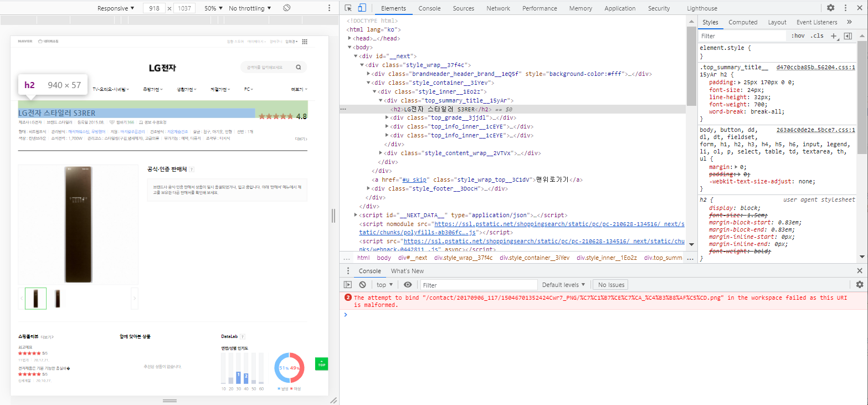Viewport: 868px width, 405px height.
Task: Expand the head element node
Action: pyautogui.click(x=350, y=38)
